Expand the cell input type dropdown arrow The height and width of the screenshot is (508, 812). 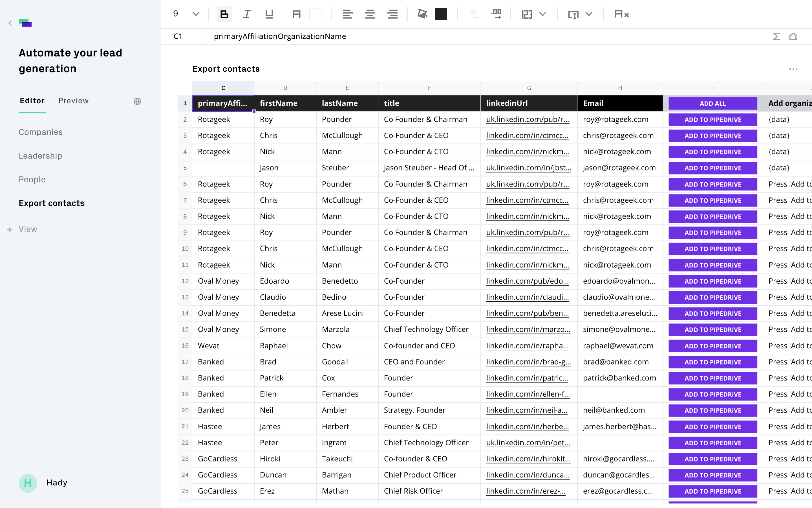tap(589, 14)
